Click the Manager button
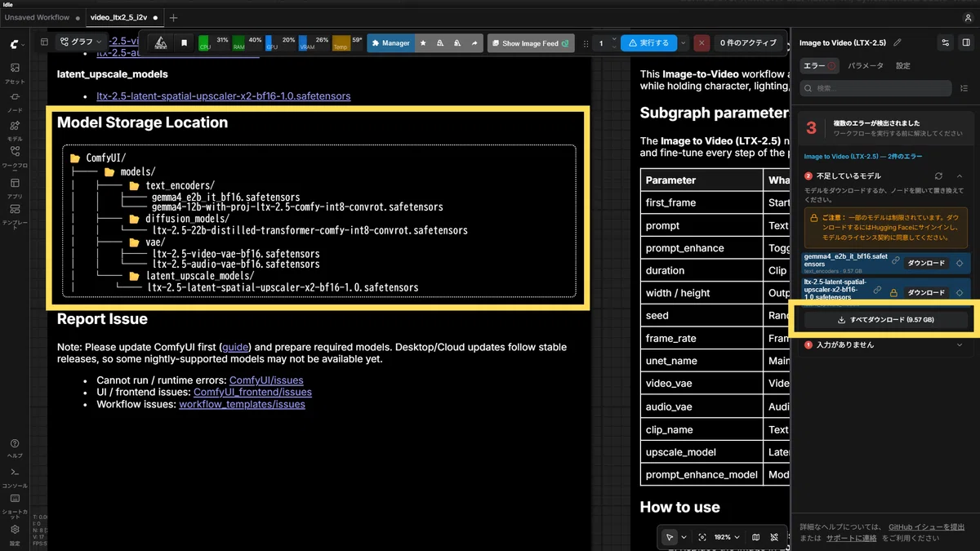Image resolution: width=980 pixels, height=551 pixels. click(390, 43)
